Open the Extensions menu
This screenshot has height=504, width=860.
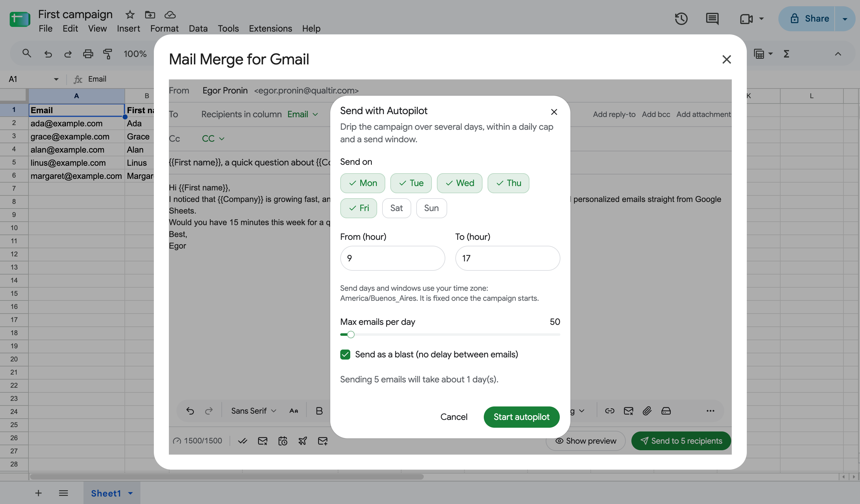click(270, 28)
